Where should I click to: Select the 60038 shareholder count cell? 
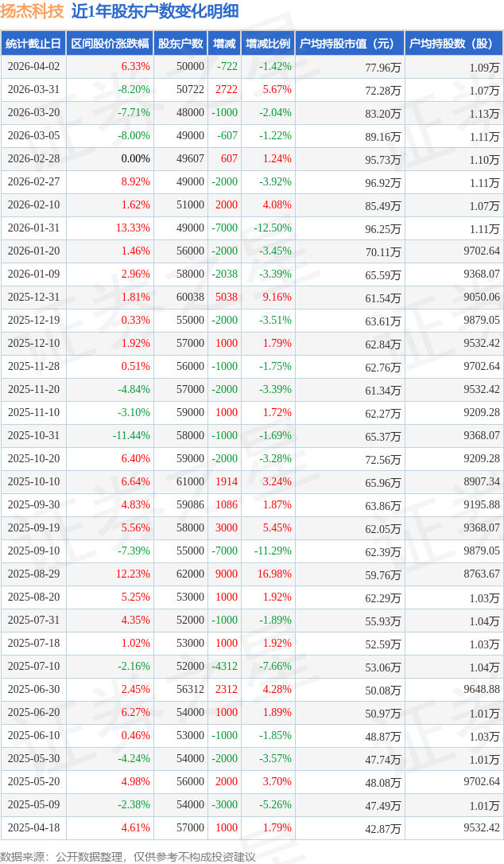pyautogui.click(x=190, y=298)
